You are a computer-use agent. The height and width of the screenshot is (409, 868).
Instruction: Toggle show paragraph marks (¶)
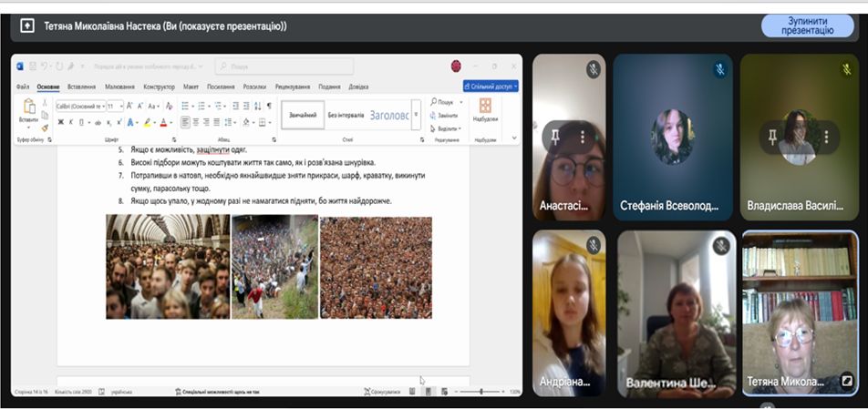click(269, 106)
